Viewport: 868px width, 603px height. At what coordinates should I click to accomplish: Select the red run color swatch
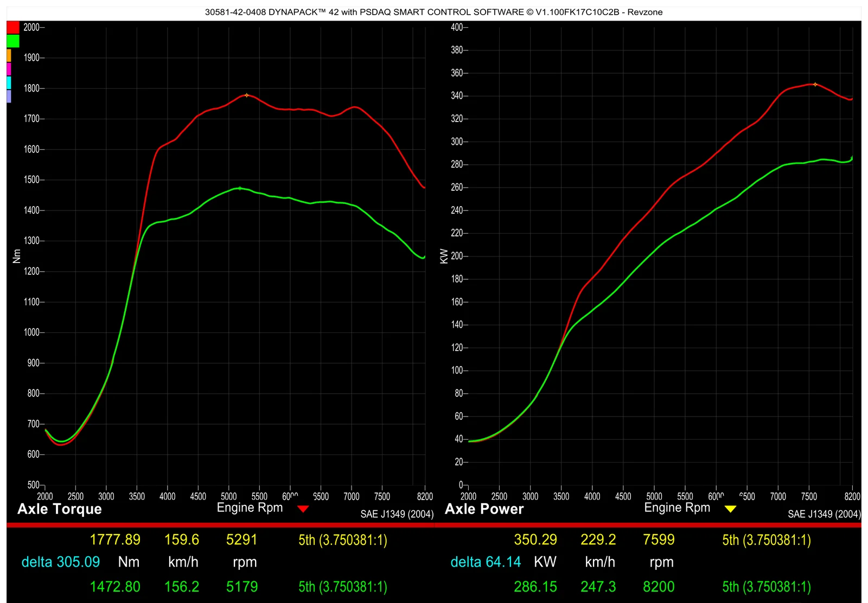click(13, 28)
